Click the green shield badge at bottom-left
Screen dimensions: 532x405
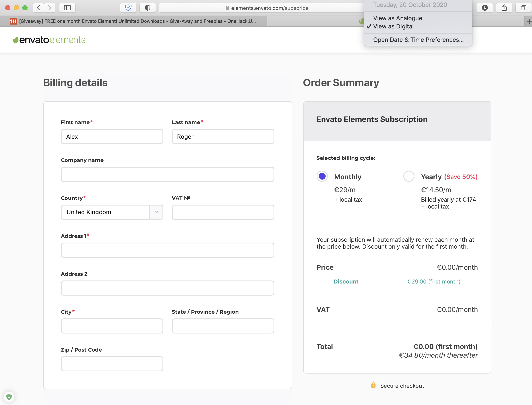click(x=9, y=397)
